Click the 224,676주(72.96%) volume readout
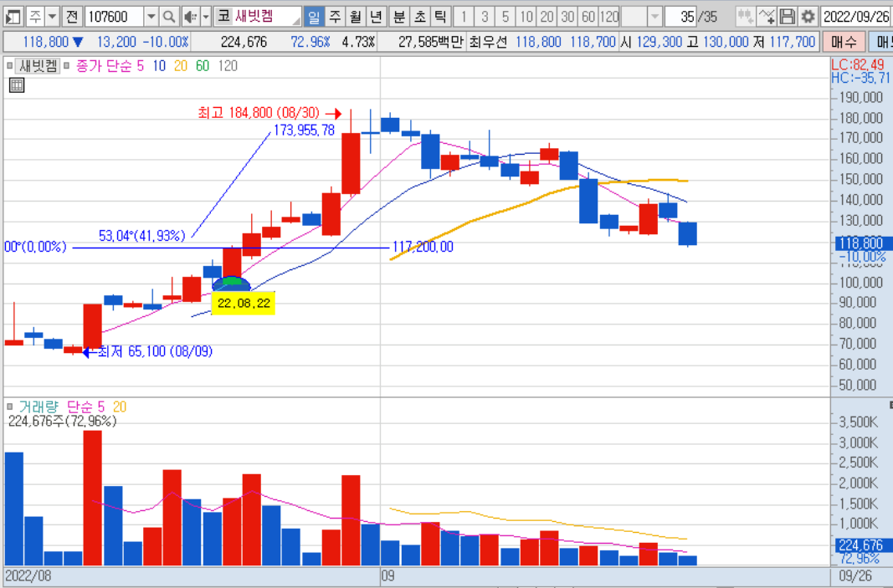The width and height of the screenshot is (893, 588). (63, 422)
